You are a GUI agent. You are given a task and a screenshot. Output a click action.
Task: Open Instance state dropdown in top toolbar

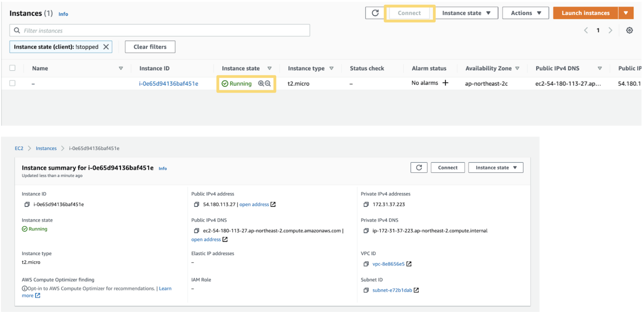pos(466,13)
